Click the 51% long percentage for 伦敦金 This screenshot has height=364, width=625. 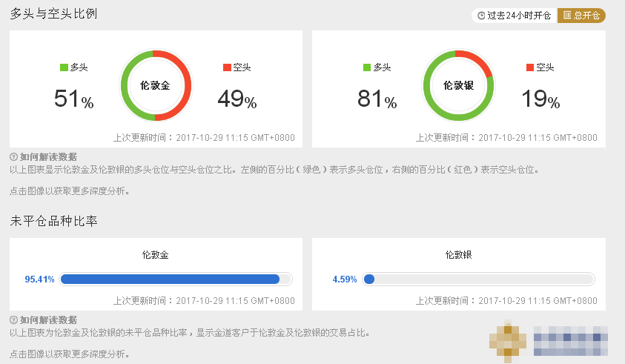pos(73,99)
